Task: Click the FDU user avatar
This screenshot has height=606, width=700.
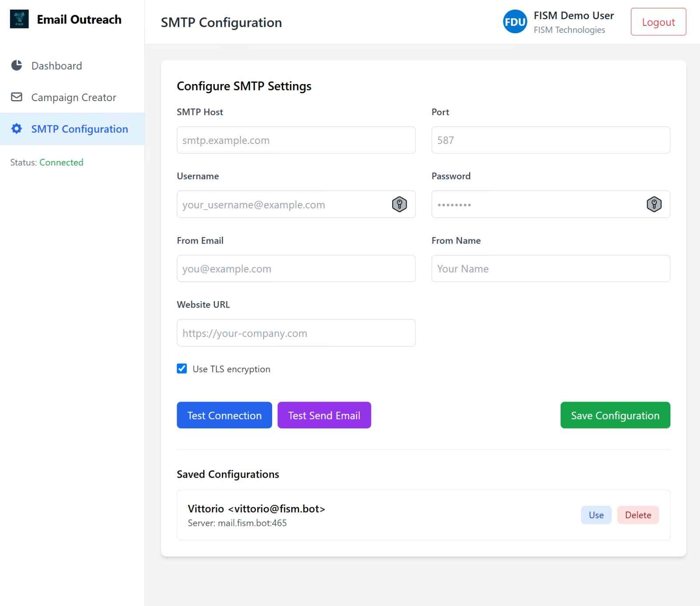Action: click(x=514, y=22)
